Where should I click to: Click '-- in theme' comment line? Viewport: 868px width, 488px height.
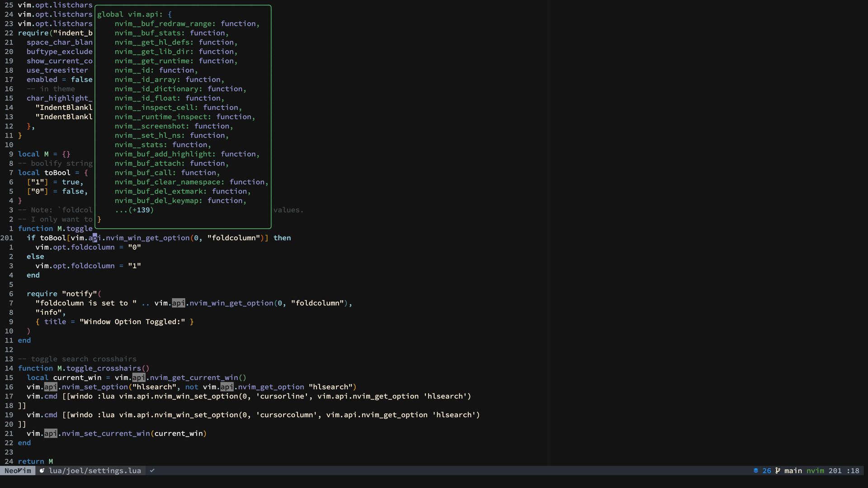[x=51, y=89]
